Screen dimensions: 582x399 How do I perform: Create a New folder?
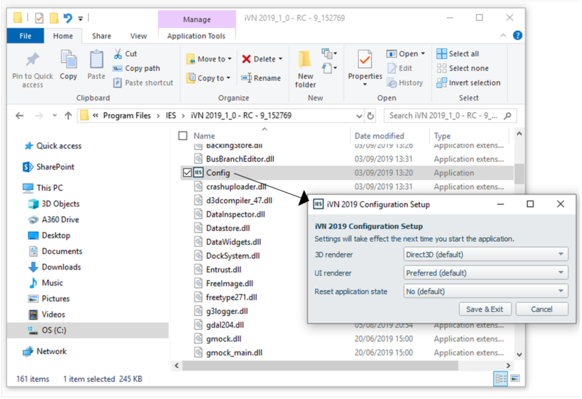pyautogui.click(x=305, y=69)
